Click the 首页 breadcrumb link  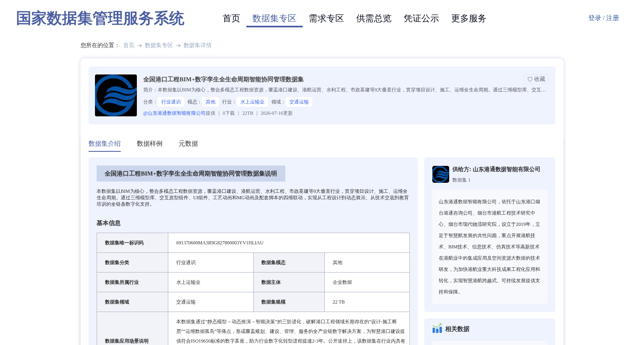click(129, 45)
